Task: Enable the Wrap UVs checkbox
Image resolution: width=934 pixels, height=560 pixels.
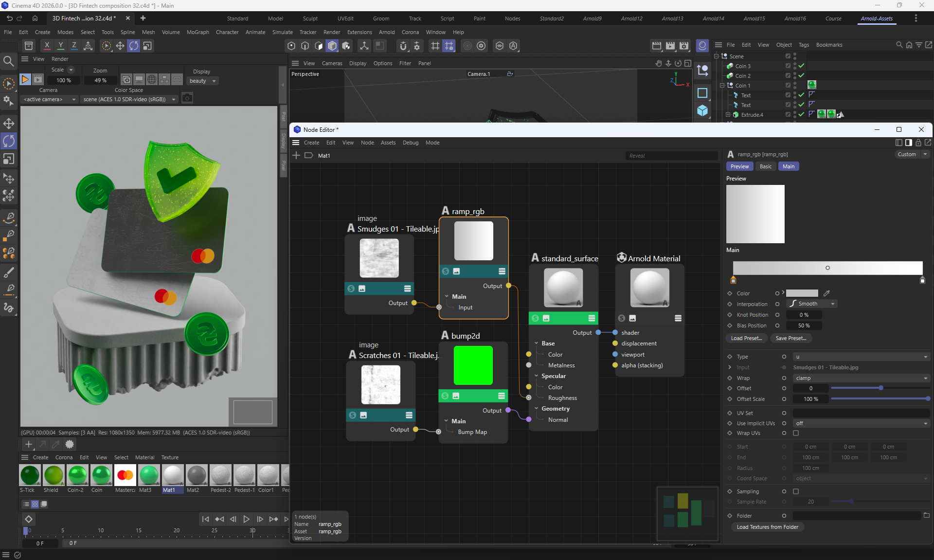Action: pyautogui.click(x=796, y=433)
